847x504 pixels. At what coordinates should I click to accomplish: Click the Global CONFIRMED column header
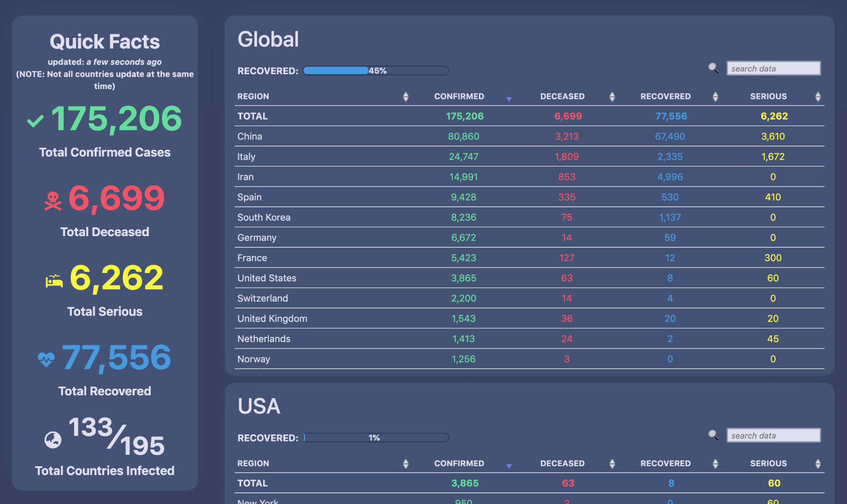(x=459, y=97)
